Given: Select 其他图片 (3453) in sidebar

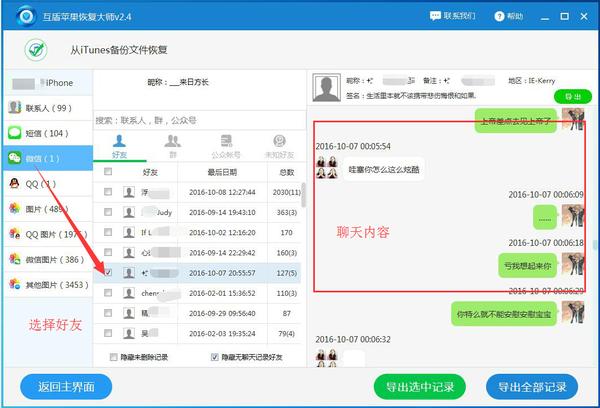Looking at the screenshot, I should [x=48, y=285].
